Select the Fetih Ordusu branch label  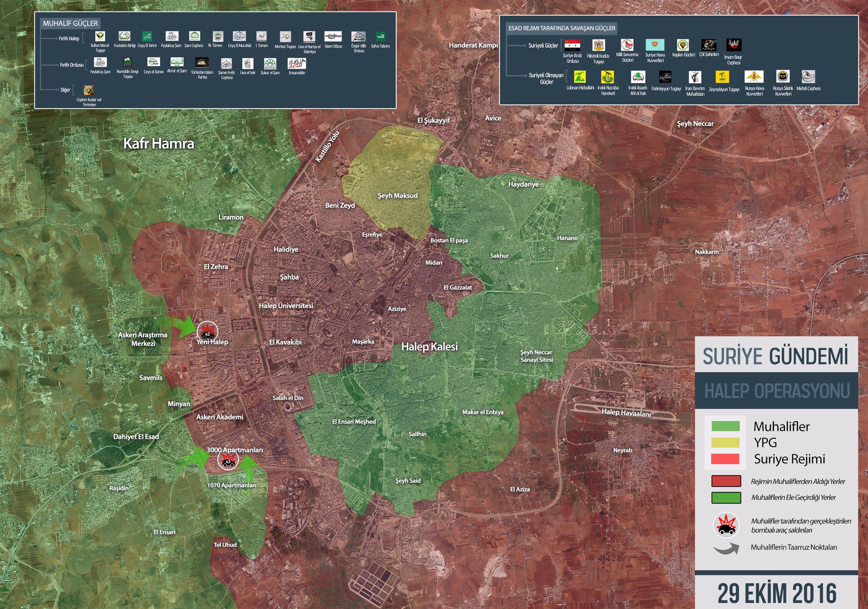click(x=71, y=65)
